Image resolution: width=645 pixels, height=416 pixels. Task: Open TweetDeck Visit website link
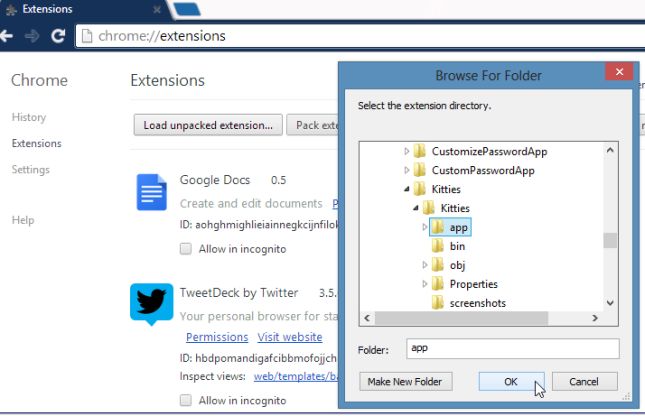[290, 337]
